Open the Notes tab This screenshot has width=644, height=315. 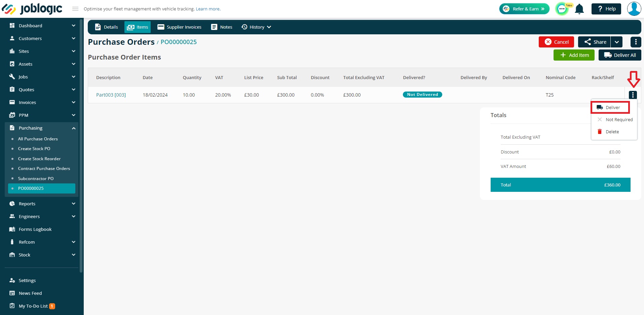[222, 27]
